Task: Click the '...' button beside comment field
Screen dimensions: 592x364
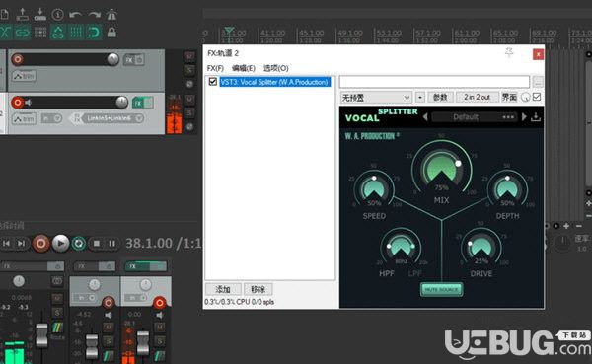Action: coord(538,82)
